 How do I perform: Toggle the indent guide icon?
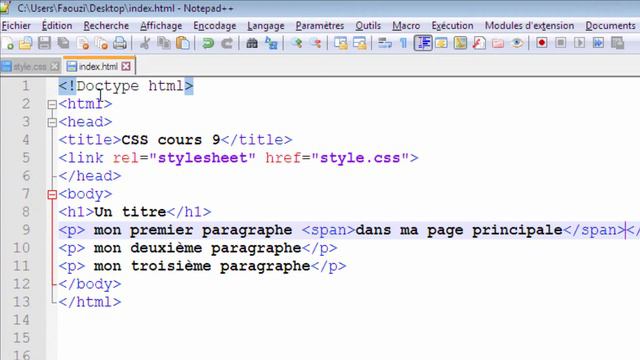[423, 43]
